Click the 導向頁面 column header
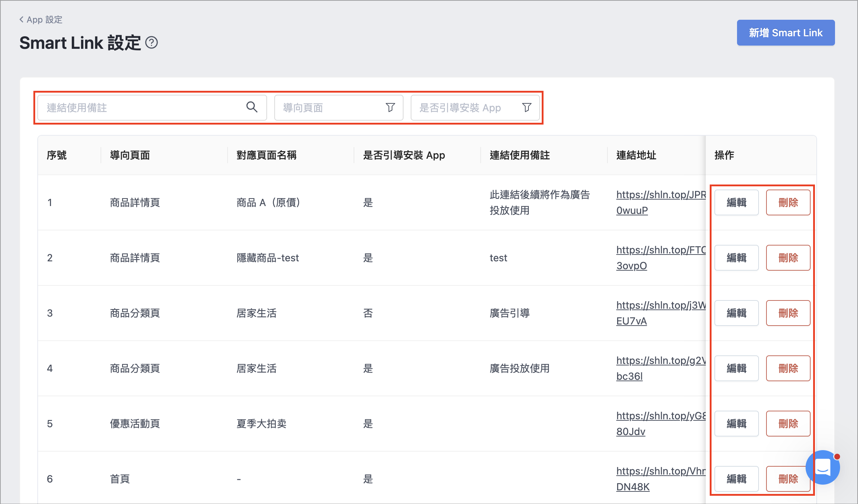 (130, 155)
